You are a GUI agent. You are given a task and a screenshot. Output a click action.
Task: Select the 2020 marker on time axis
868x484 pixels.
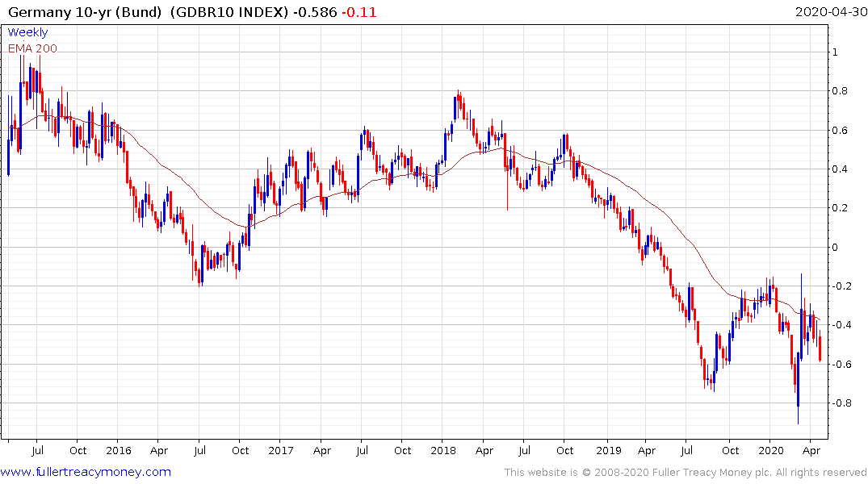770,450
